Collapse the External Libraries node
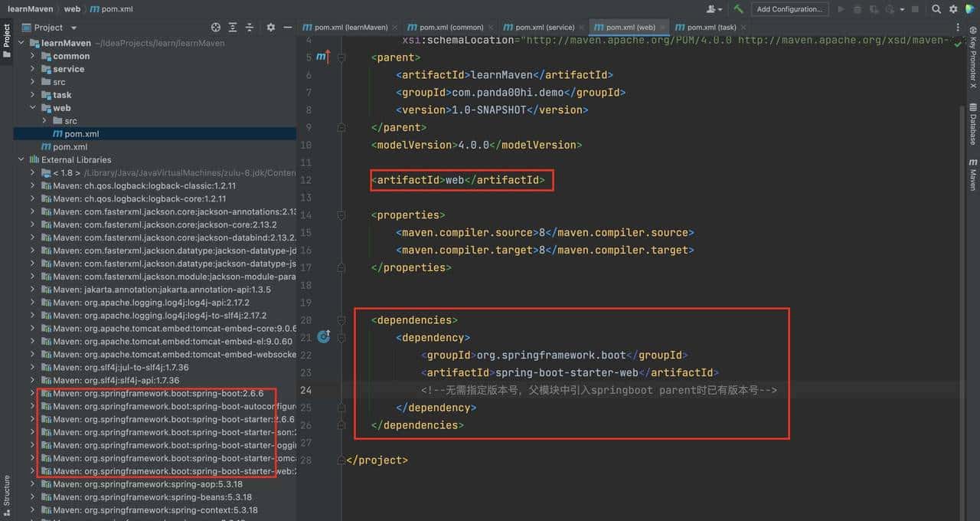Screen dimensions: 980x521 21,159
